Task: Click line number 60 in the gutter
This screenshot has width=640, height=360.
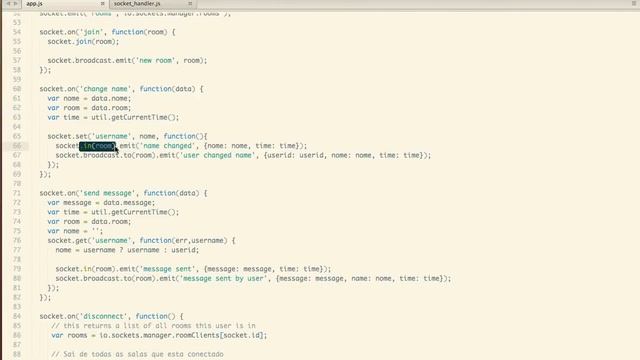Action: click(17, 89)
